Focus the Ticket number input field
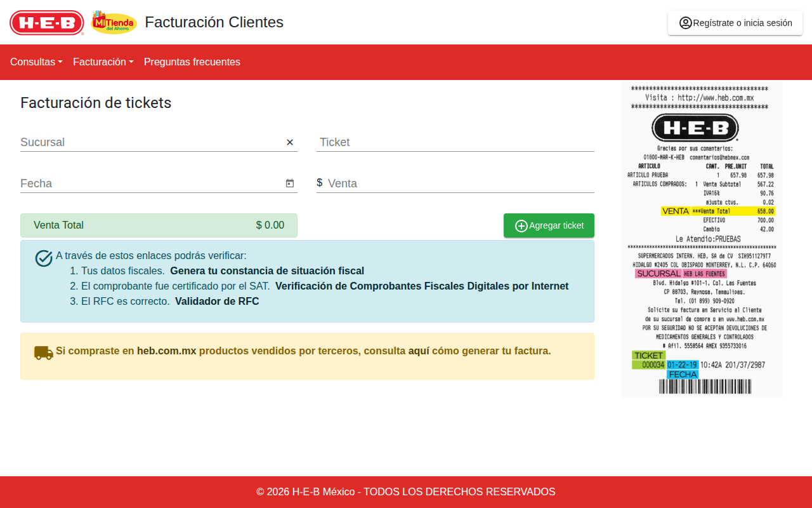 click(455, 142)
